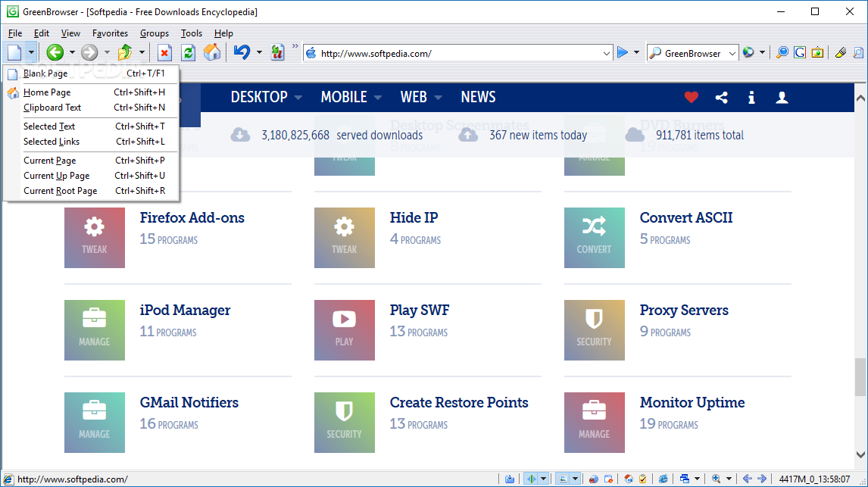The width and height of the screenshot is (868, 487).
Task: Click the blue Undo close arrow icon
Action: coord(242,53)
